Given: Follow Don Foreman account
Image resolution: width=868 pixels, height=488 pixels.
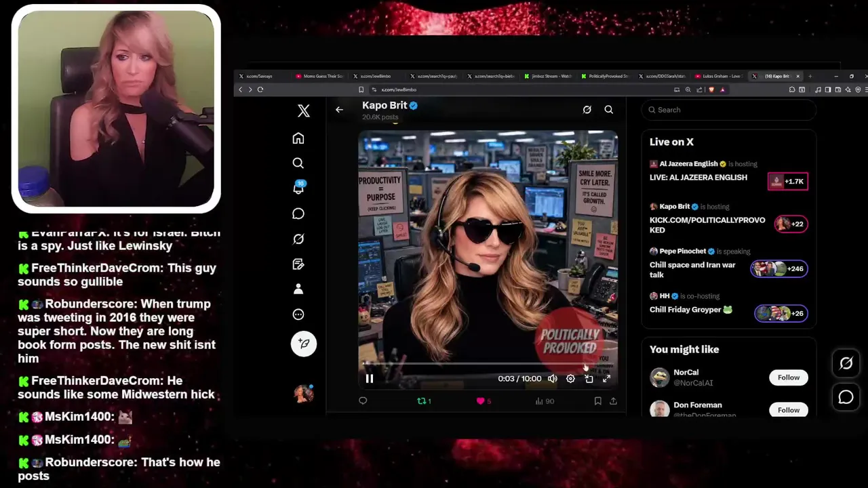Looking at the screenshot, I should [x=789, y=410].
